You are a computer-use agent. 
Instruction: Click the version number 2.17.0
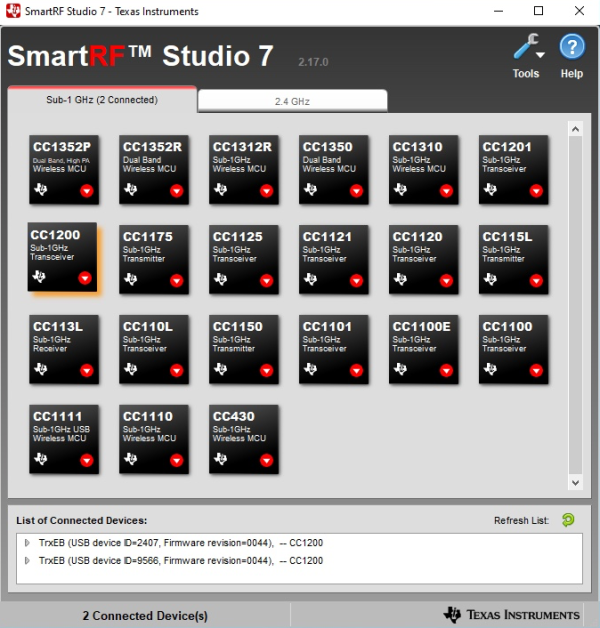point(313,62)
